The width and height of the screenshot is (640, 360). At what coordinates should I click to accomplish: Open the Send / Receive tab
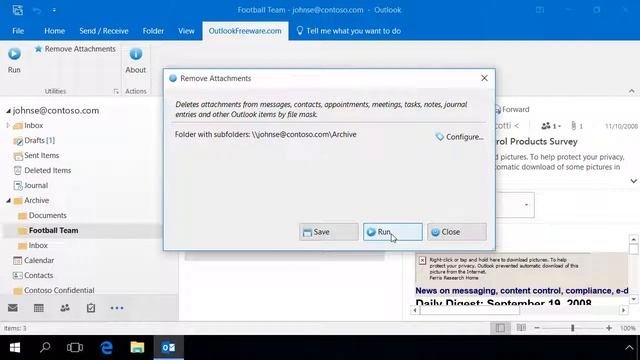(x=104, y=31)
